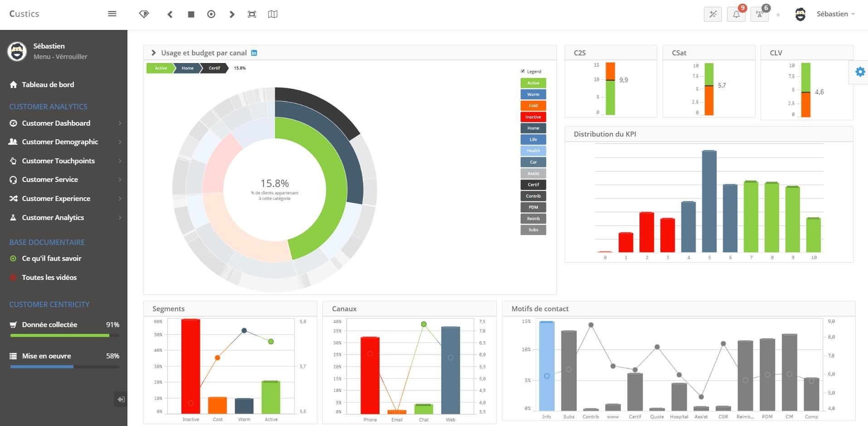868x426 pixels.
Task: Click Donnée collectée progress bar
Action: coord(64,336)
